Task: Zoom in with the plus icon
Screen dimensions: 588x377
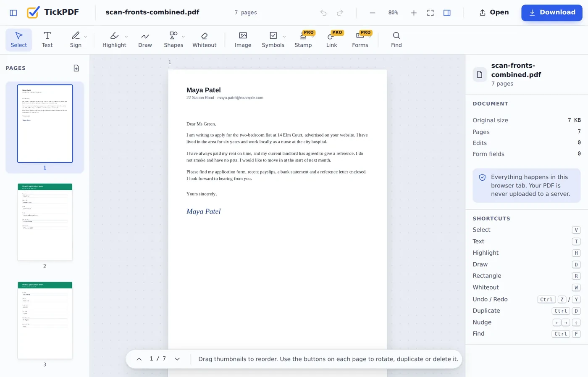Action: 414,13
